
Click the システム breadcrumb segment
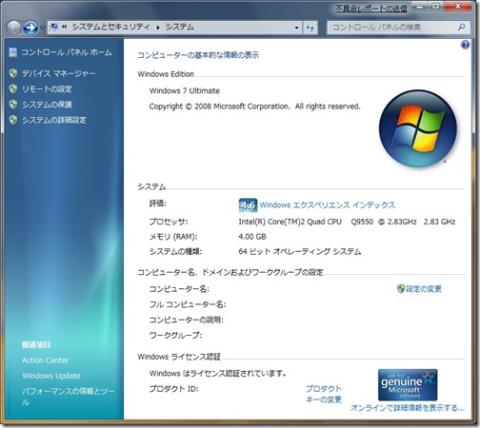pos(180,27)
